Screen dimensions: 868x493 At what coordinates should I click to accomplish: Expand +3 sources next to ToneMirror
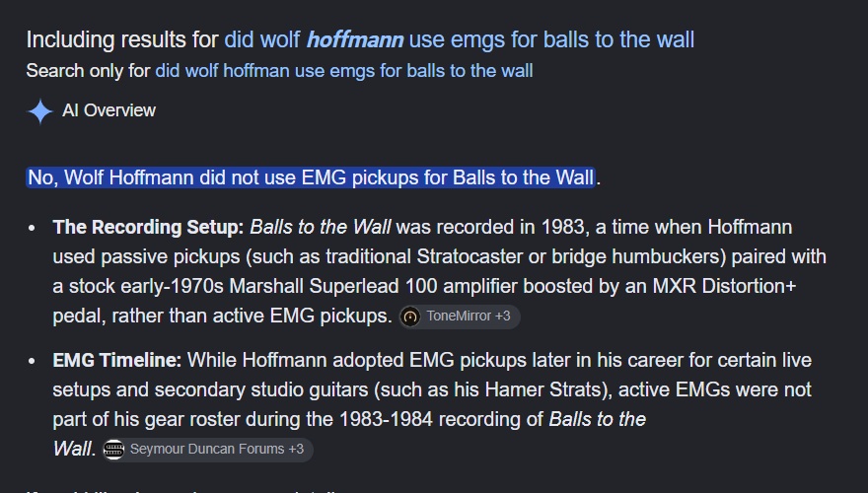tap(503, 316)
